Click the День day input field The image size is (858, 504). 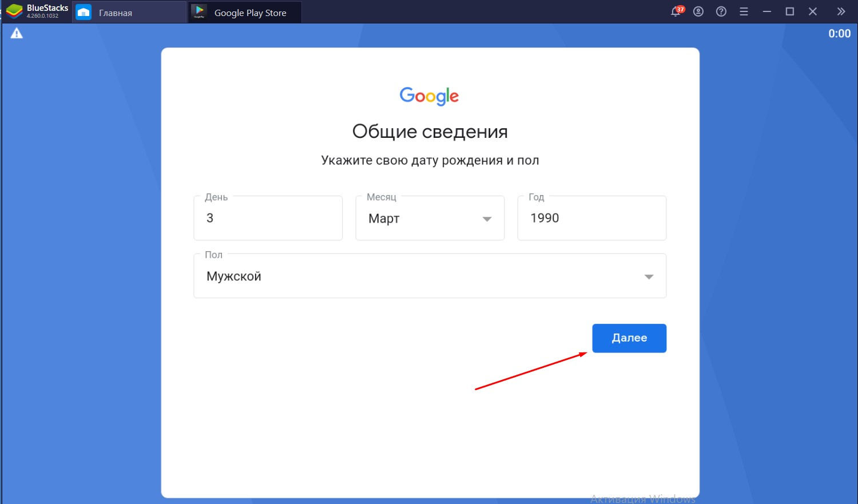268,218
